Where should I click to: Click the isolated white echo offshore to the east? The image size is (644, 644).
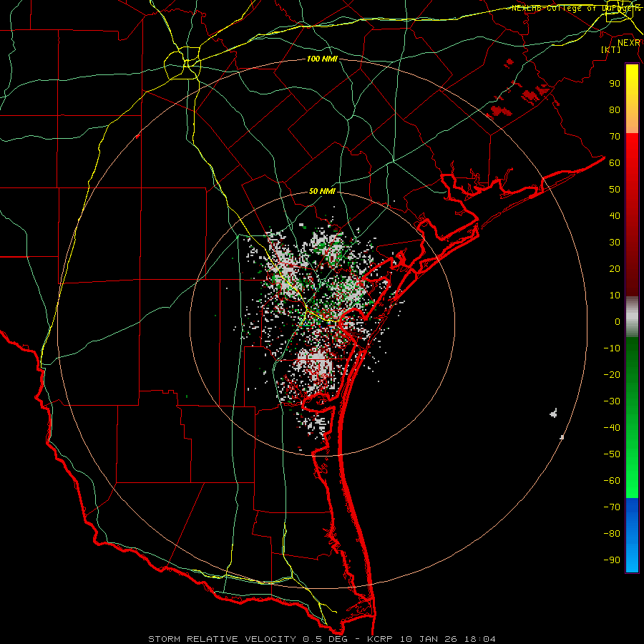[x=554, y=413]
